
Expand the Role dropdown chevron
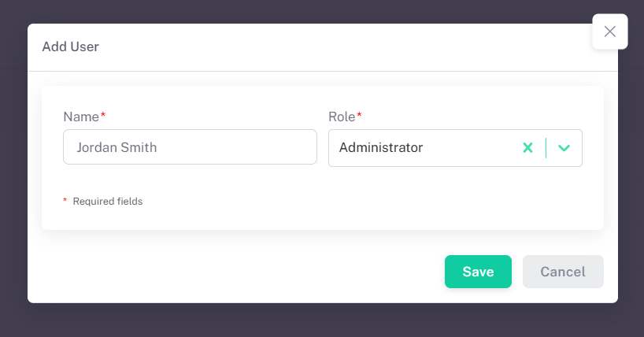click(564, 148)
